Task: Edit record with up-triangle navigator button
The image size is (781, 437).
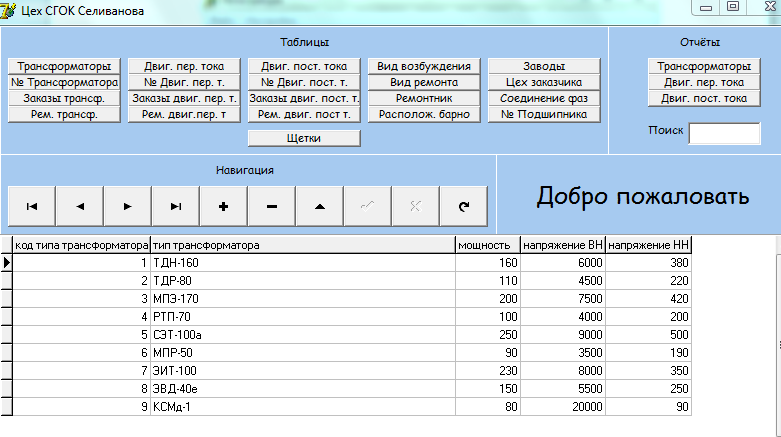Action: 320,206
